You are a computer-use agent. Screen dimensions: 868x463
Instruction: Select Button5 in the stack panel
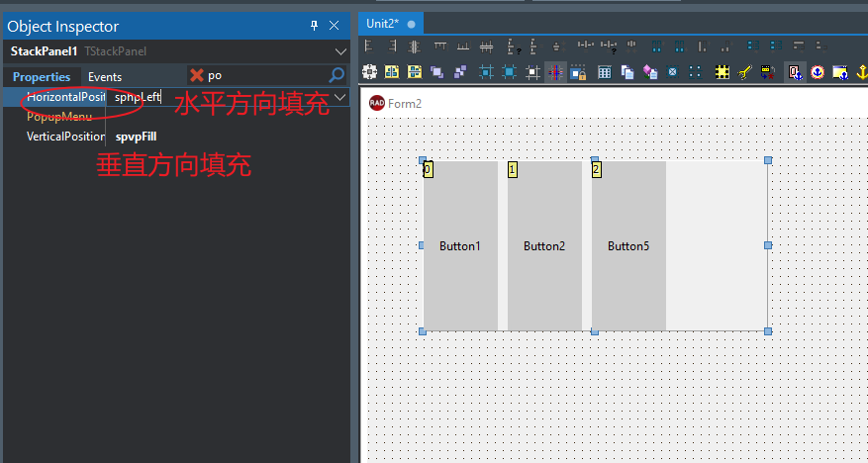pos(628,245)
